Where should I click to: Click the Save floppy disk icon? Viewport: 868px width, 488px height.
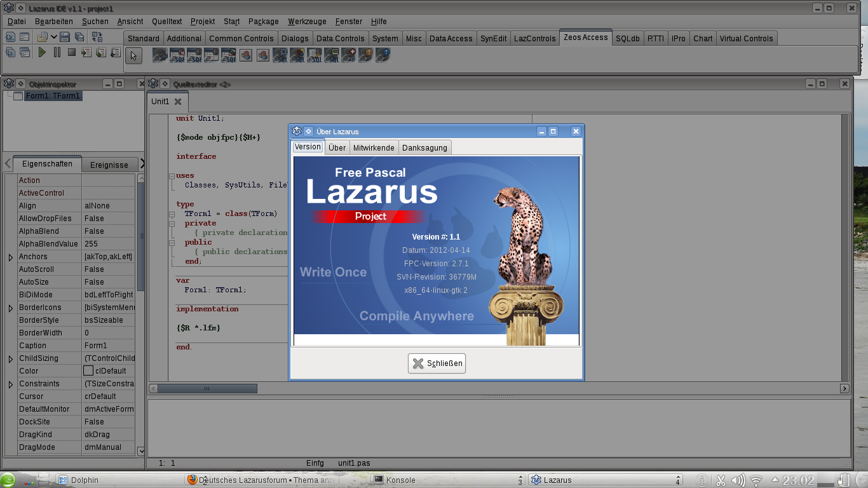tap(65, 37)
